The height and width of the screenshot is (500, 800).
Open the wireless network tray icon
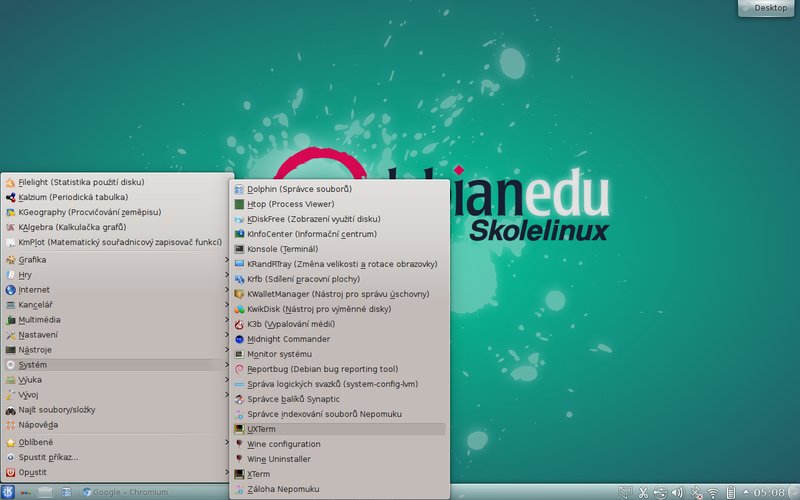[x=713, y=492]
